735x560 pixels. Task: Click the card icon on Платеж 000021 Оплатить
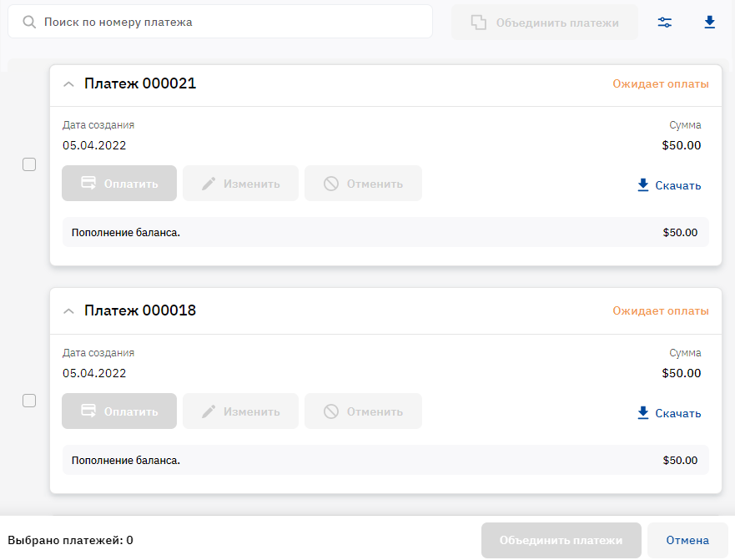(88, 183)
